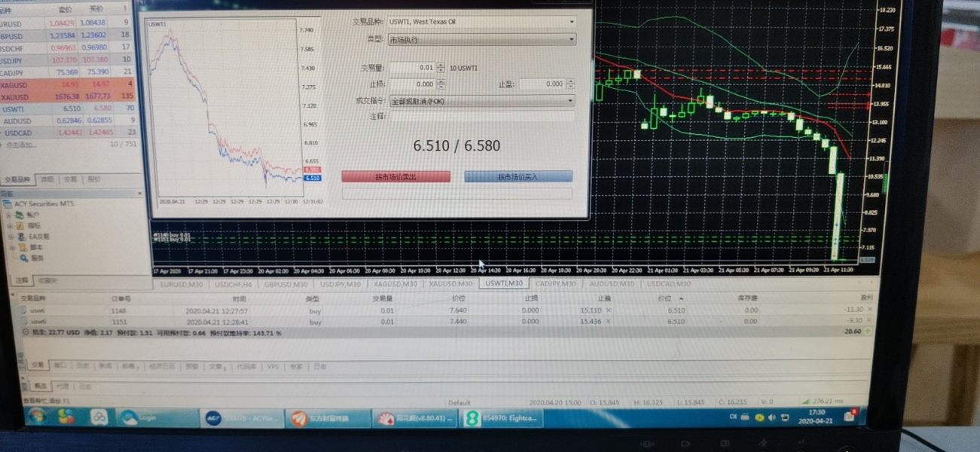Screen dimensions: 980x452
Task: Open the 历史 history tab in Toolbox
Action: click(83, 366)
